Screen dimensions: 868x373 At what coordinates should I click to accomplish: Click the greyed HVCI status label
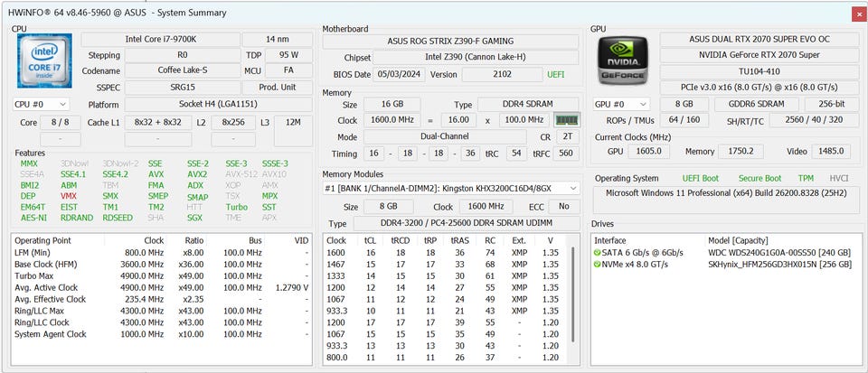pyautogui.click(x=839, y=179)
